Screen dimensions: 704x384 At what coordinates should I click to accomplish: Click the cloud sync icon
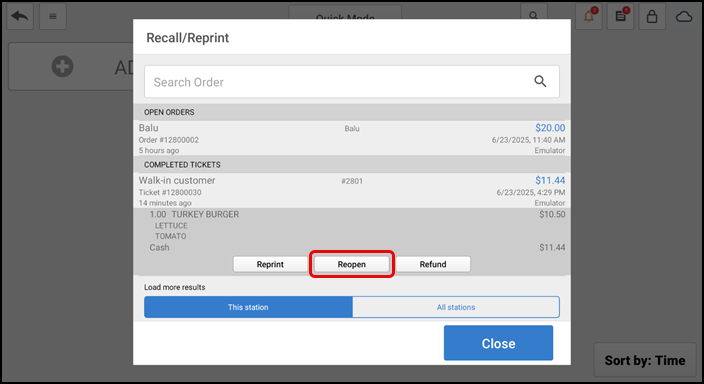(684, 17)
